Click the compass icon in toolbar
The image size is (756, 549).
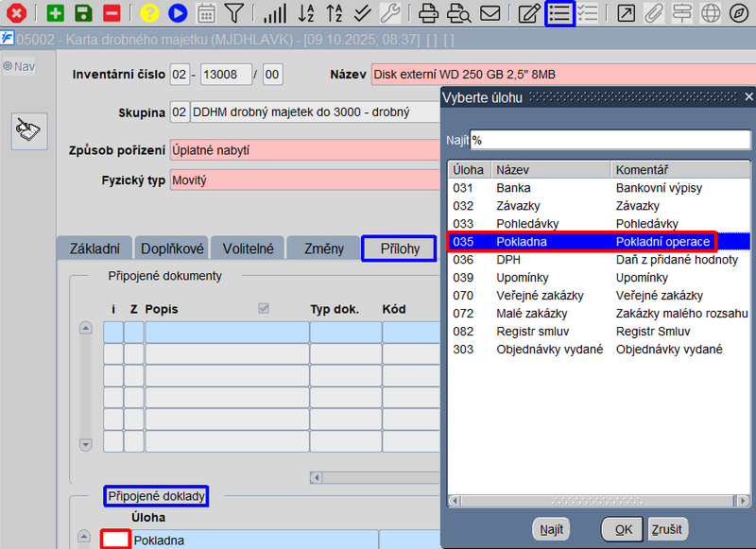(739, 13)
